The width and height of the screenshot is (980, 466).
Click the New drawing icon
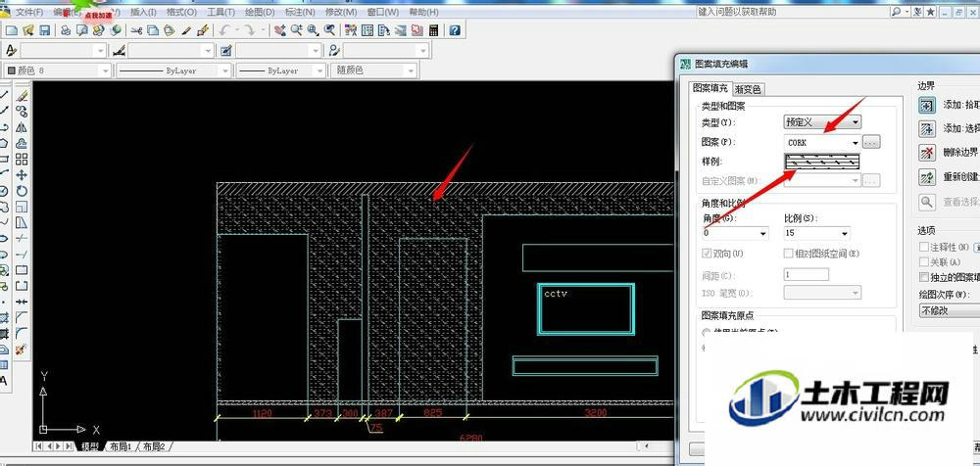(11, 30)
